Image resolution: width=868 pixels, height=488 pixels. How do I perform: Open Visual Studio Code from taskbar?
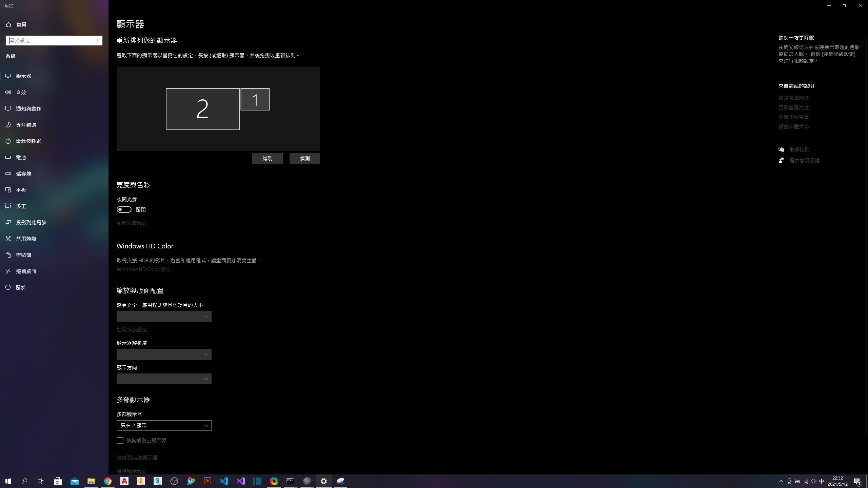tap(224, 481)
